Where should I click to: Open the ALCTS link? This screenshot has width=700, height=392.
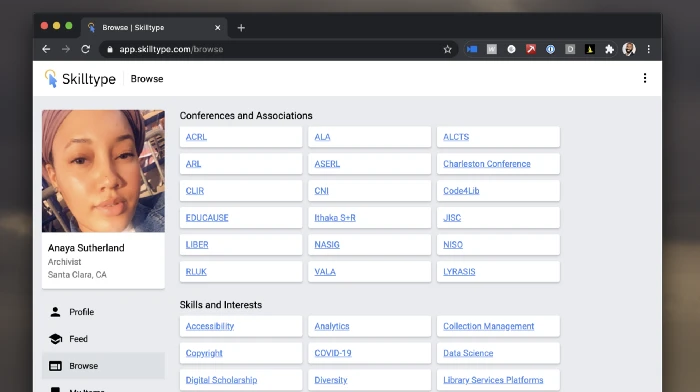[456, 137]
